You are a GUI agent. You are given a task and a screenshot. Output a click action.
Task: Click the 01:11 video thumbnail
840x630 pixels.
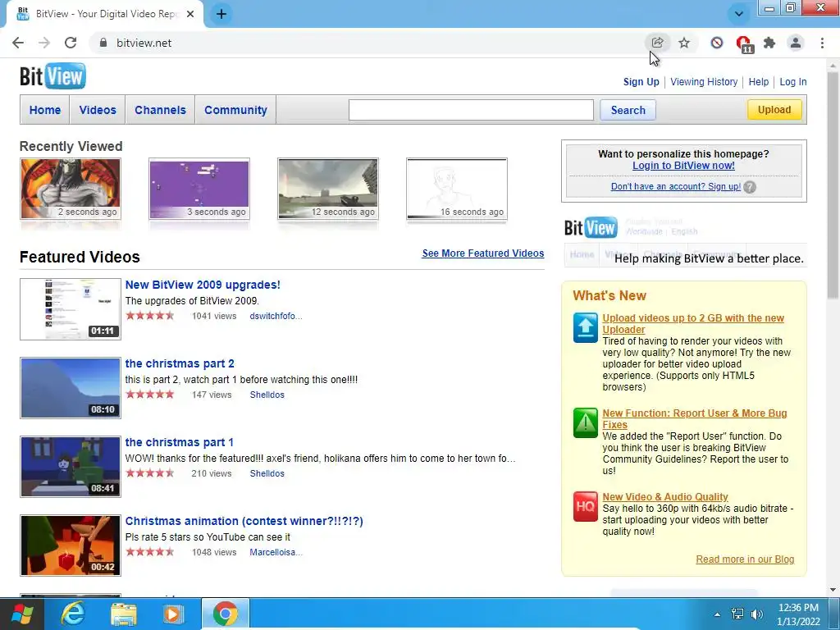71,309
